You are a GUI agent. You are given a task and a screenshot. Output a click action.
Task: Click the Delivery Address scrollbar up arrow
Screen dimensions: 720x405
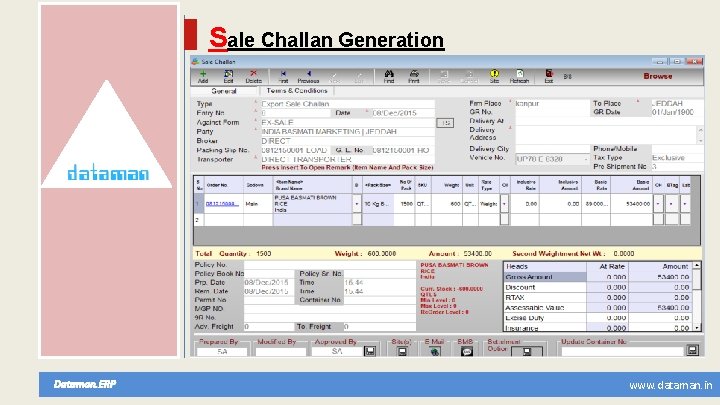click(700, 129)
